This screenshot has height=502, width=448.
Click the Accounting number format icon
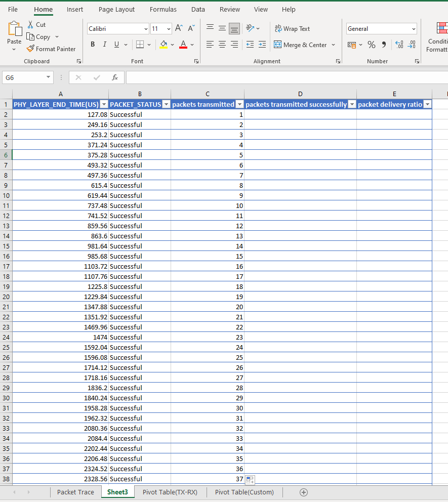(x=352, y=45)
